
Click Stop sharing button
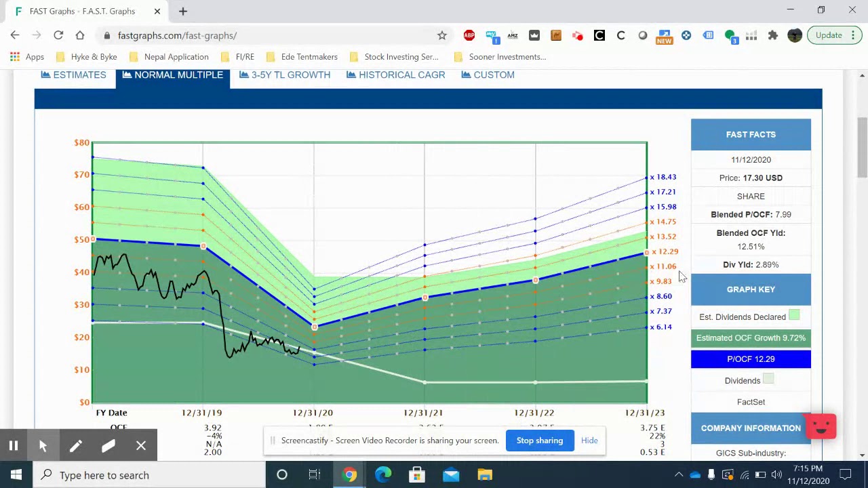coord(540,441)
